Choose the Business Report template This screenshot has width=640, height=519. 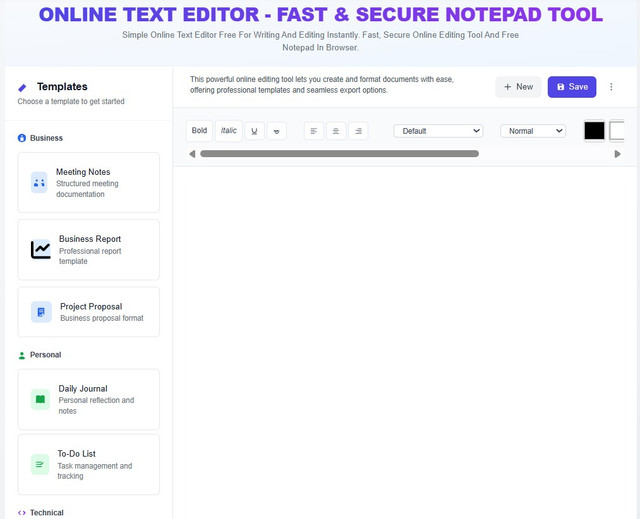[89, 250]
